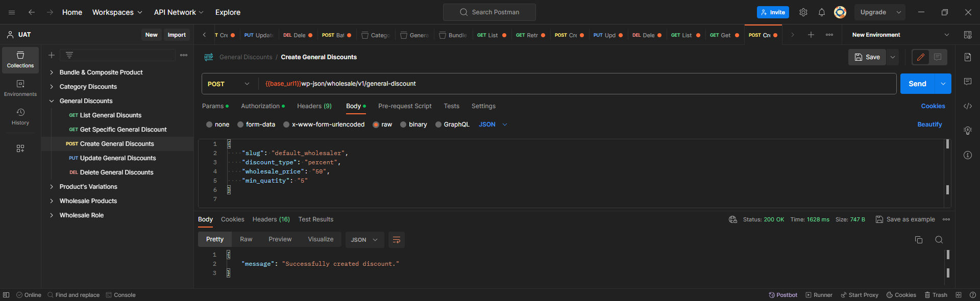Open request info icon
Screen dimensions: 980x301
(968, 155)
